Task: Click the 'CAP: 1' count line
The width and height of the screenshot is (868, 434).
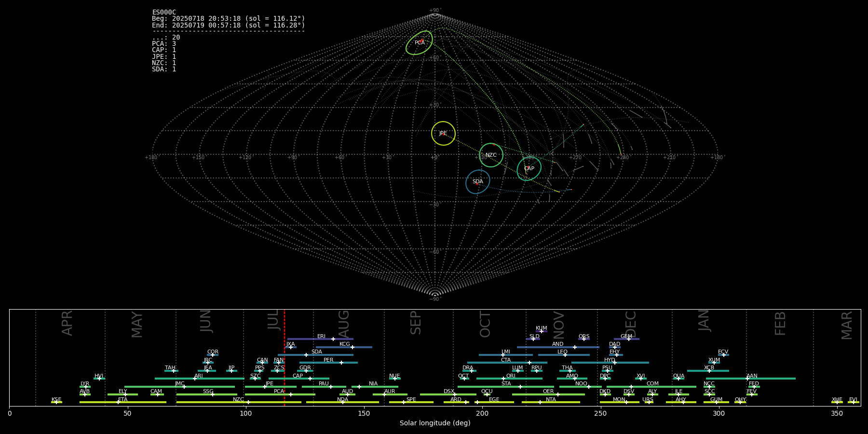Action: pyautogui.click(x=164, y=50)
